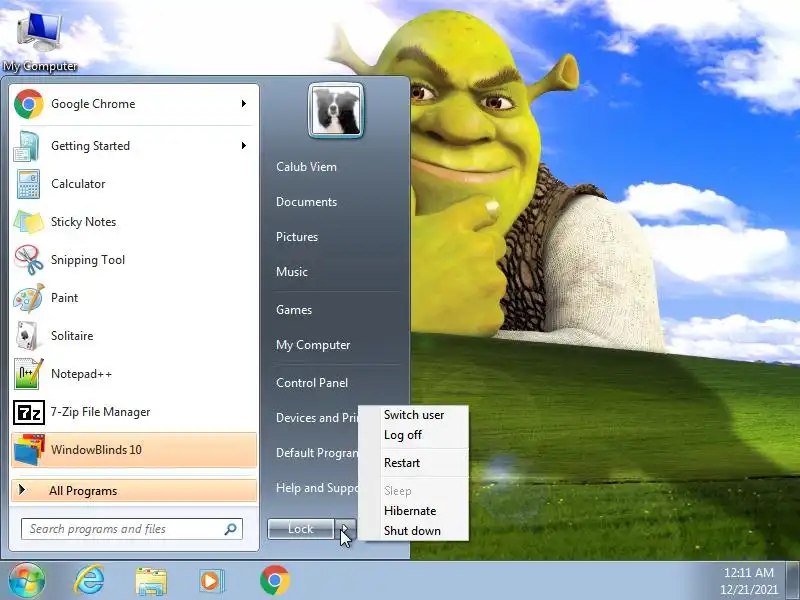Open Sticky Notes icon
The height and width of the screenshot is (600, 800).
click(x=29, y=222)
